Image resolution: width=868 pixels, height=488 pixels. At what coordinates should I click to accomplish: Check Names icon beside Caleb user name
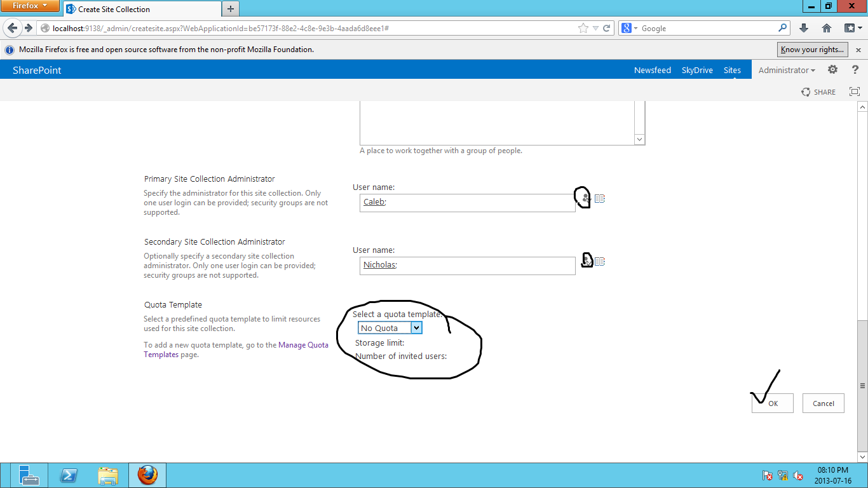click(x=586, y=198)
